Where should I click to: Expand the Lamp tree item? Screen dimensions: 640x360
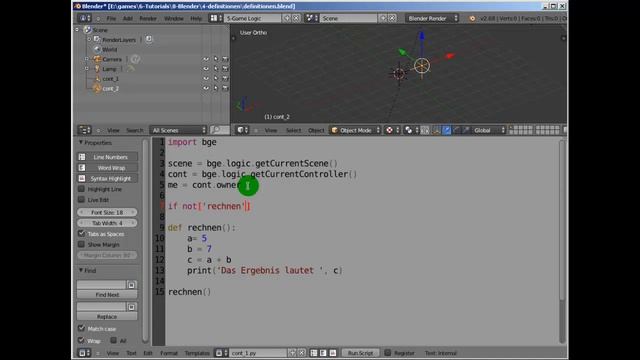coord(87,69)
